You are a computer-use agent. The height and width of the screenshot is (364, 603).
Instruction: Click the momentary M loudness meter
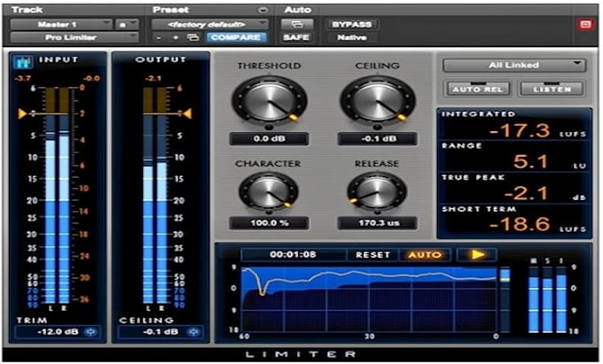534,299
